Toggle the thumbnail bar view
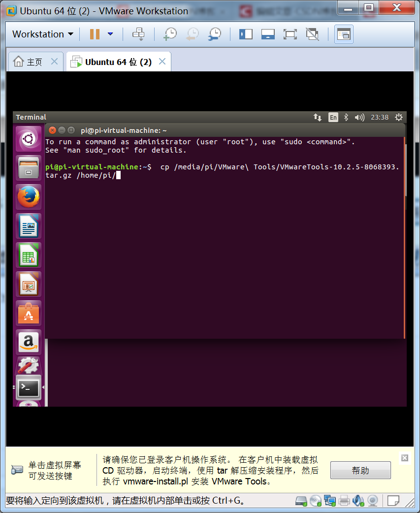Image resolution: width=420 pixels, height=513 pixels. pos(268,34)
